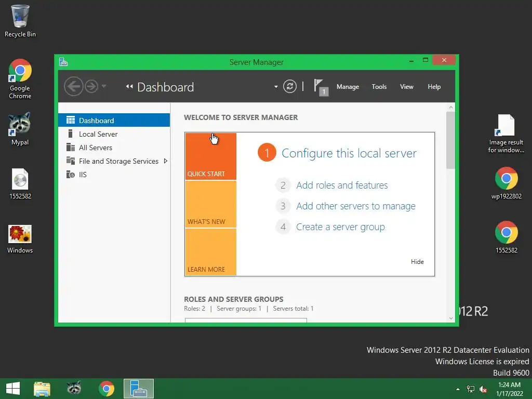Click Add roles and features link
The width and height of the screenshot is (532, 399).
tap(342, 185)
